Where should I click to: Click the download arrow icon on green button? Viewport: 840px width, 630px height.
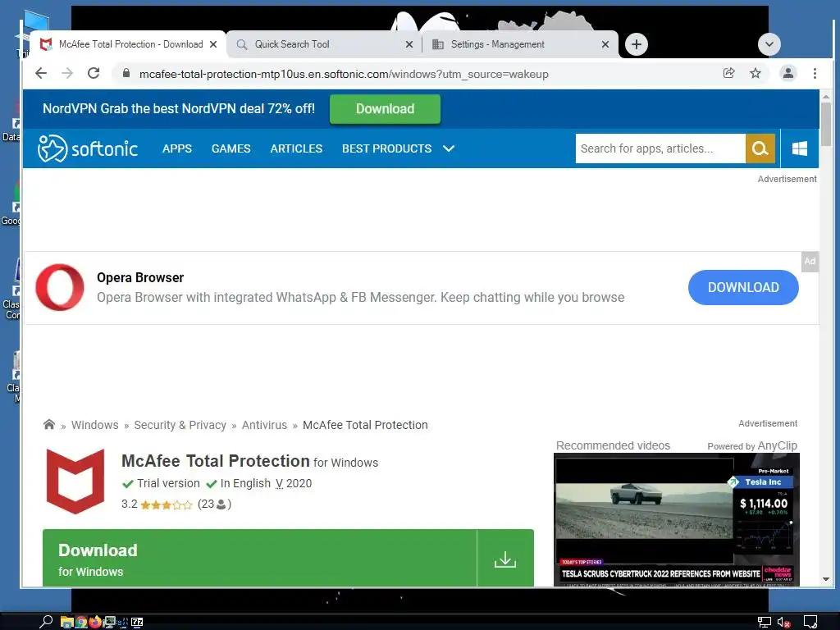505,559
